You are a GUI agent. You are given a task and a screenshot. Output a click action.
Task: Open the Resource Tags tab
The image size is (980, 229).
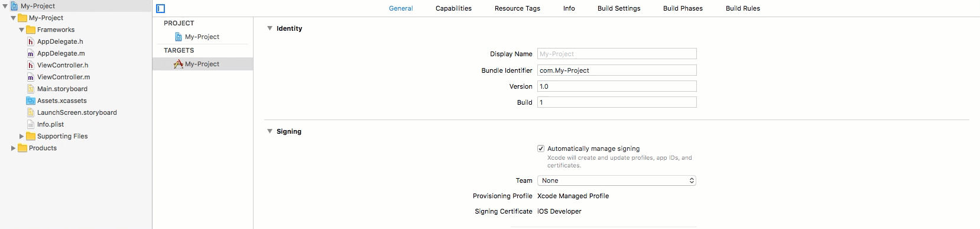[x=517, y=8]
